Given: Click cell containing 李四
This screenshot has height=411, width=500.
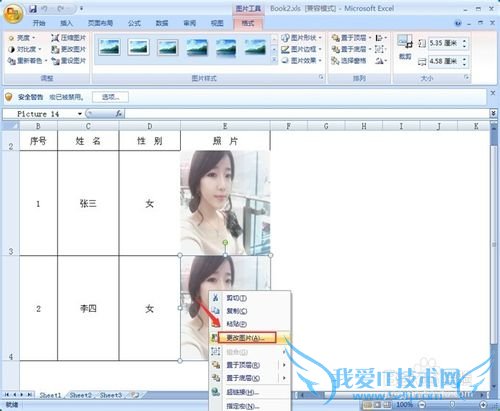Looking at the screenshot, I should 88,309.
